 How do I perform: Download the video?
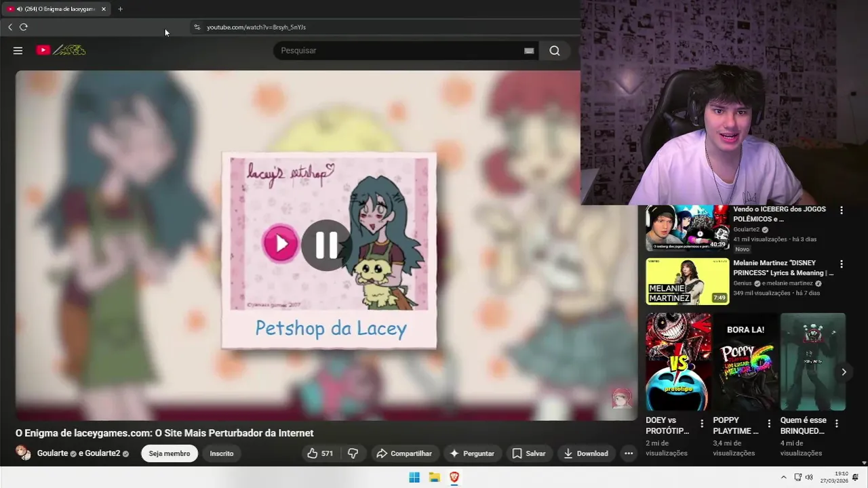point(586,453)
